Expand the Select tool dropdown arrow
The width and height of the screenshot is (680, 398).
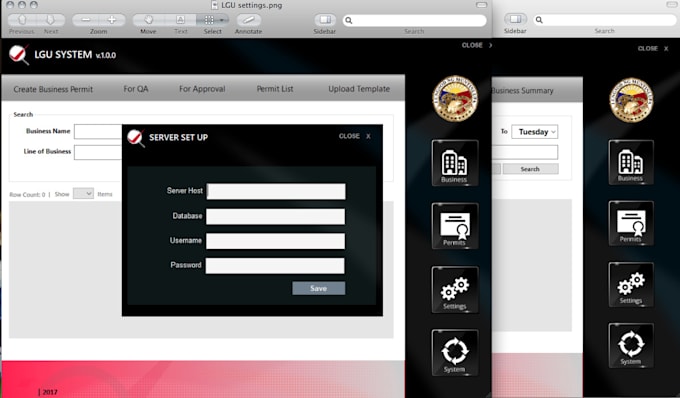(222, 20)
